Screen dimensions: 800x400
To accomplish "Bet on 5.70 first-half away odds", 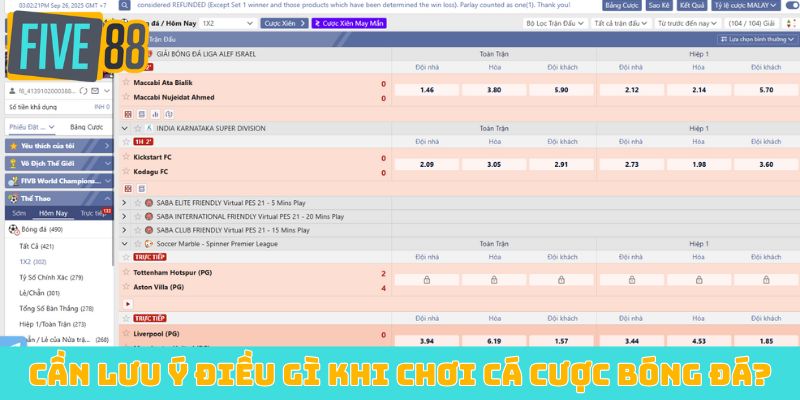I will click(x=766, y=90).
